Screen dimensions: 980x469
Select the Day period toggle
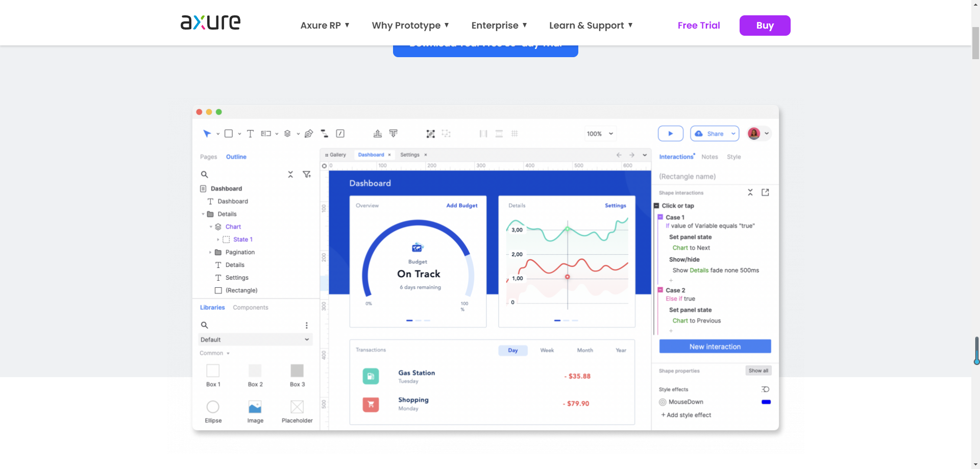[x=513, y=350]
